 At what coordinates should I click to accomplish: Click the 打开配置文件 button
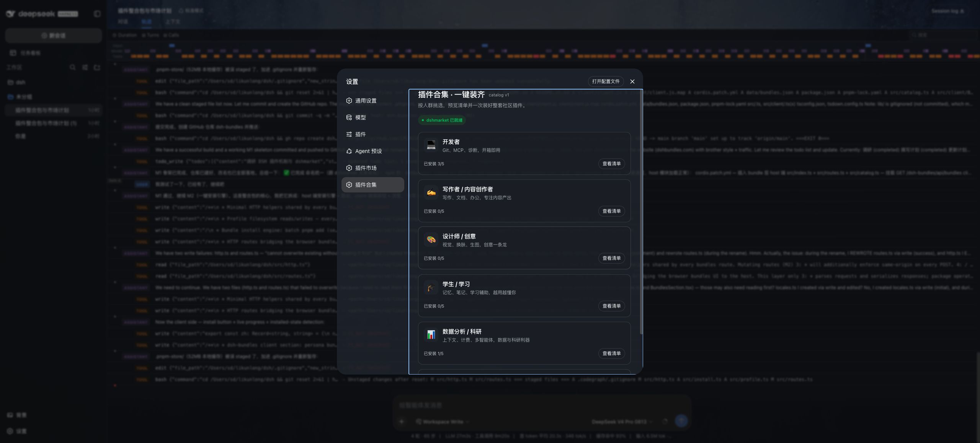606,81
